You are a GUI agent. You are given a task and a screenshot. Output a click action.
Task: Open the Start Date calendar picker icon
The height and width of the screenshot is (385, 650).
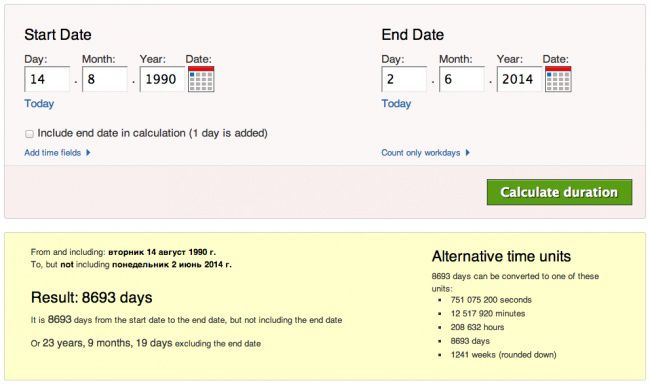coord(201,79)
